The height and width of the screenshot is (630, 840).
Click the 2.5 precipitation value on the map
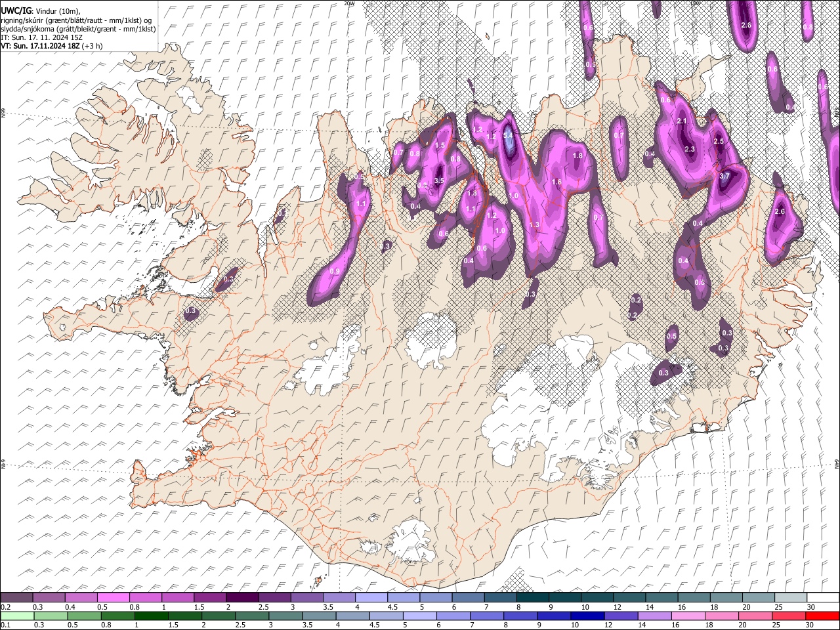click(x=719, y=141)
